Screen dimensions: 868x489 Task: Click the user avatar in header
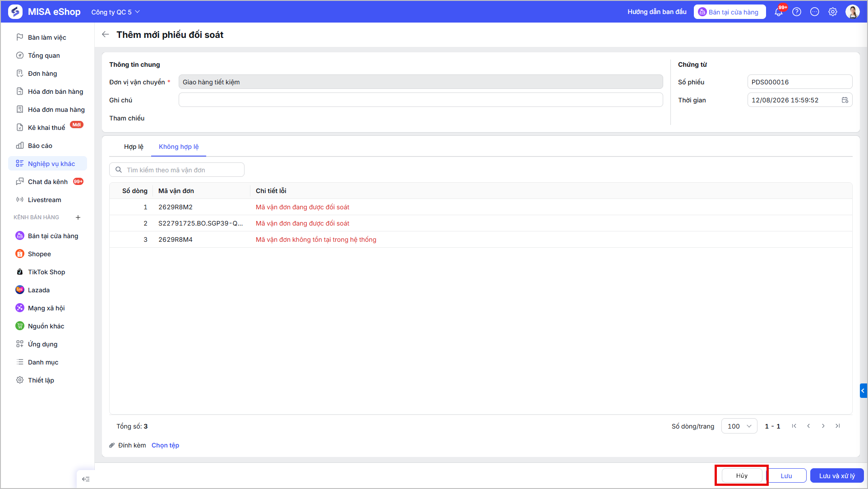(853, 12)
